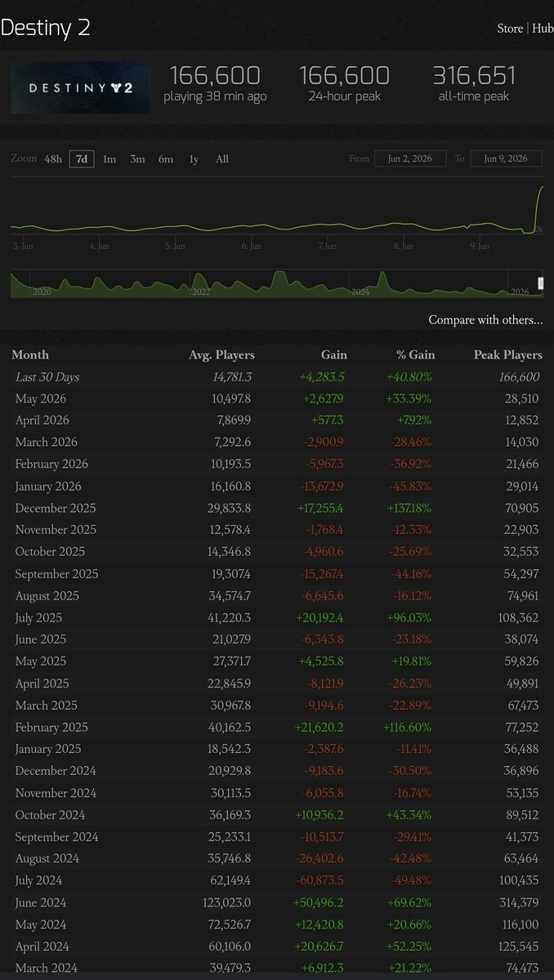Select the Last 30 Days row label
554x980 pixels.
click(x=47, y=377)
